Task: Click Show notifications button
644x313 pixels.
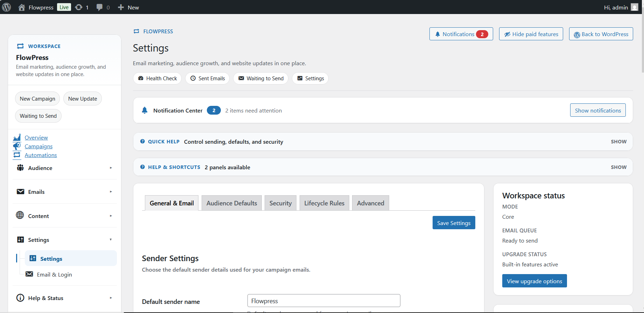Action: [598, 110]
